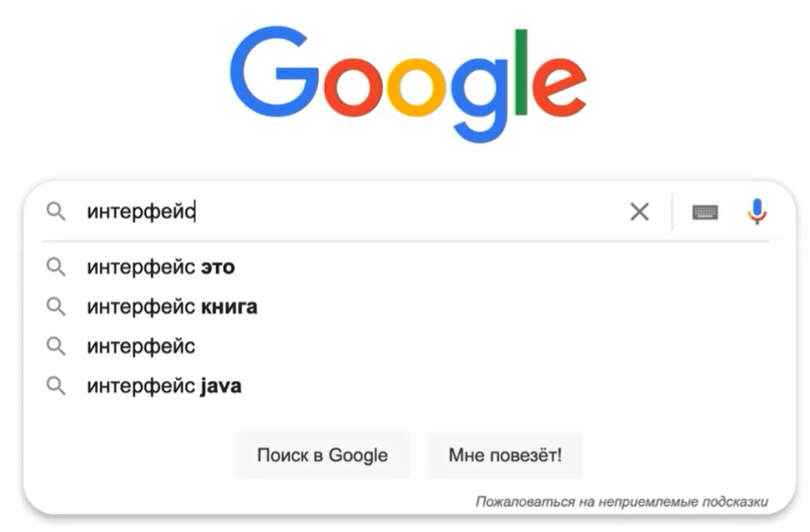Screen dimensions: 810x532
Task: Click the search icon beside 'интерфейс книга'
Action: click(57, 306)
